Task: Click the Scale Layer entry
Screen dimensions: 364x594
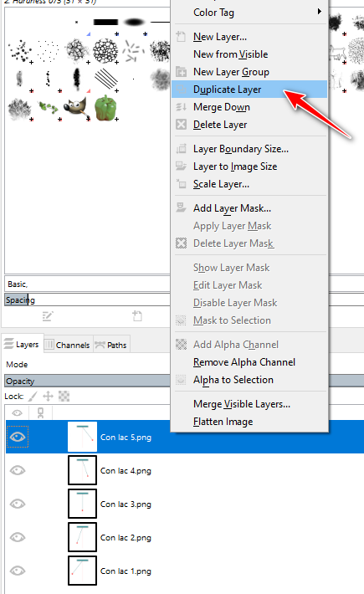Action: coord(249,184)
